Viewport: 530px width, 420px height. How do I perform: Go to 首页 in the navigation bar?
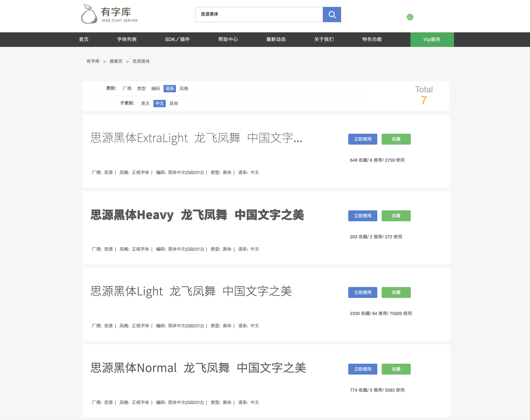point(84,39)
